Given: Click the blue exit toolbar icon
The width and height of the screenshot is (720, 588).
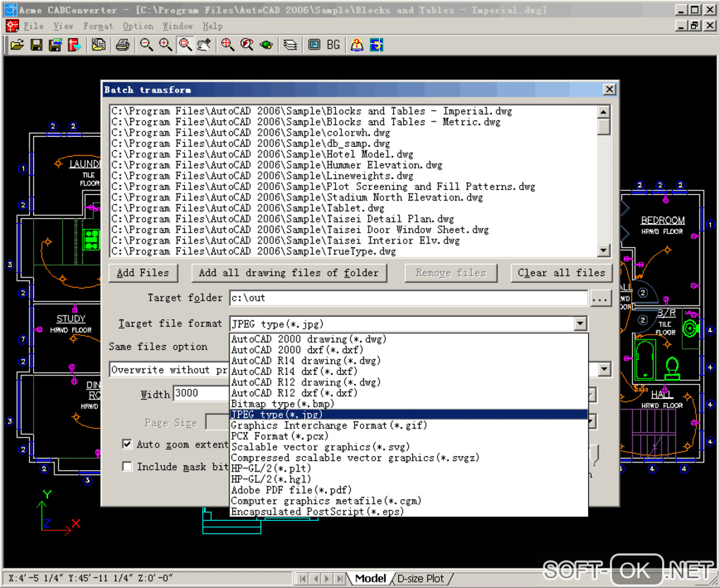Looking at the screenshot, I should [x=376, y=45].
